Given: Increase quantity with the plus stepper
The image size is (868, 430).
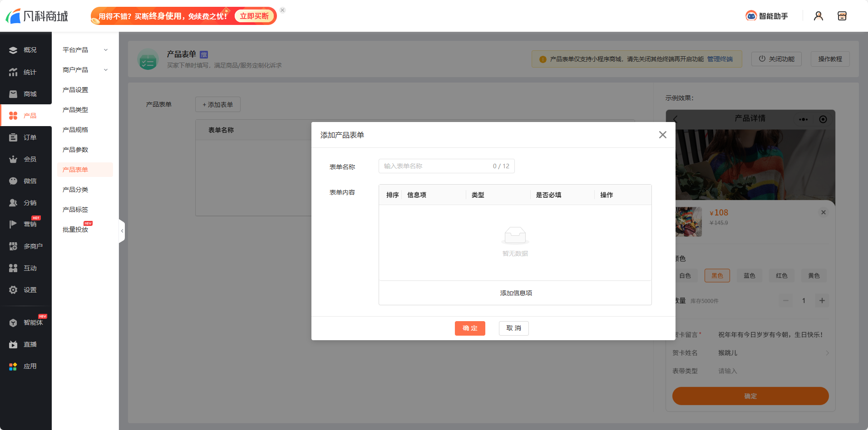Looking at the screenshot, I should pos(821,300).
